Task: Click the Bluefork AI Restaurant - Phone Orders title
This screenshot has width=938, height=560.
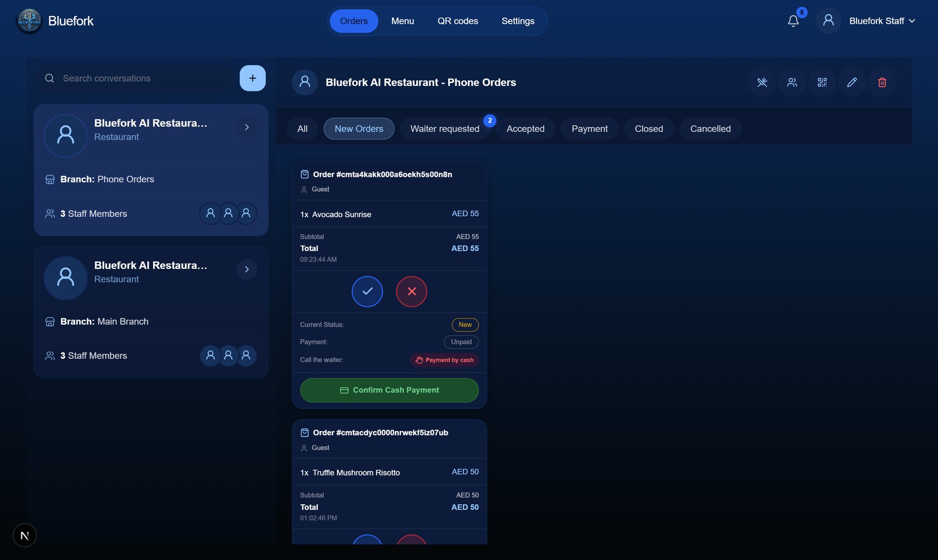Action: 421,82
